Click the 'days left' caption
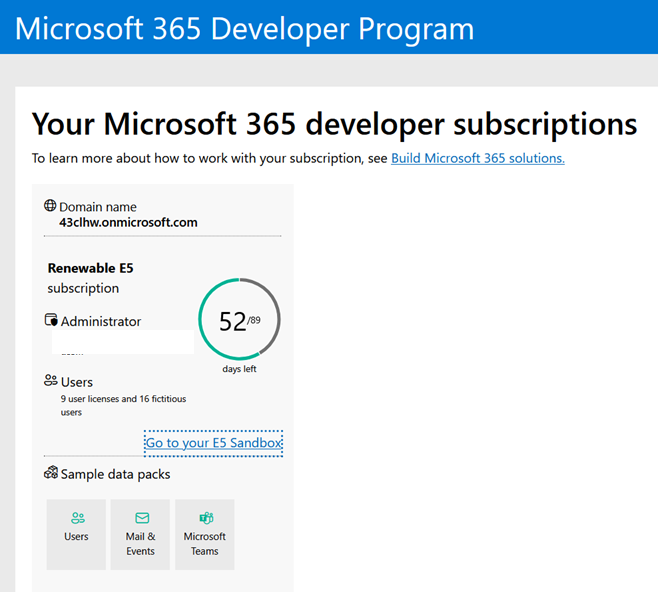The width and height of the screenshot is (658, 592). pyautogui.click(x=239, y=369)
